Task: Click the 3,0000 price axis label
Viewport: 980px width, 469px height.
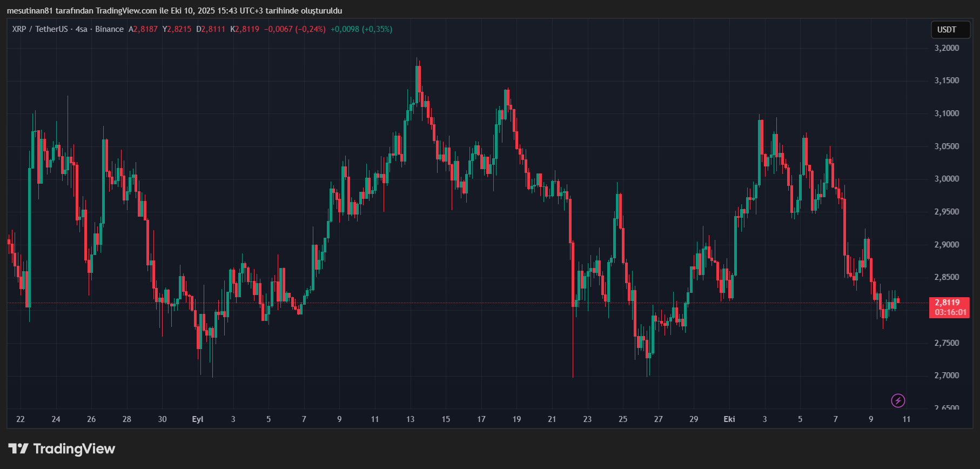Action: point(947,179)
